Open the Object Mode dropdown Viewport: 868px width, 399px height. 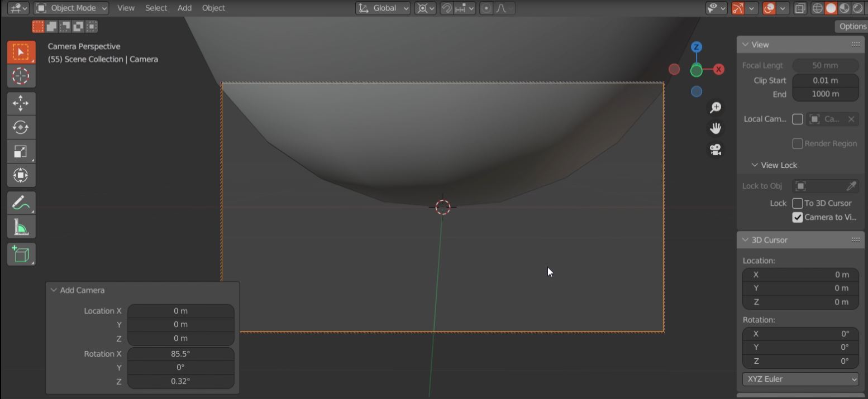[70, 8]
